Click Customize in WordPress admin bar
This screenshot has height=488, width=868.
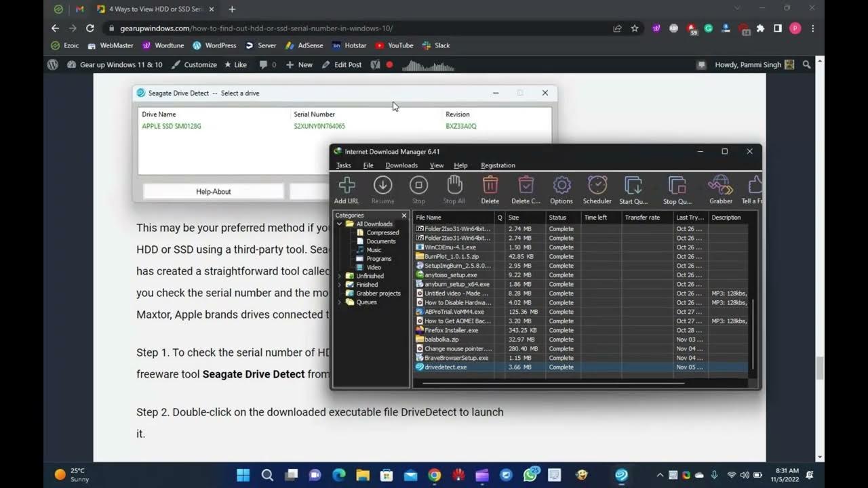click(x=194, y=64)
